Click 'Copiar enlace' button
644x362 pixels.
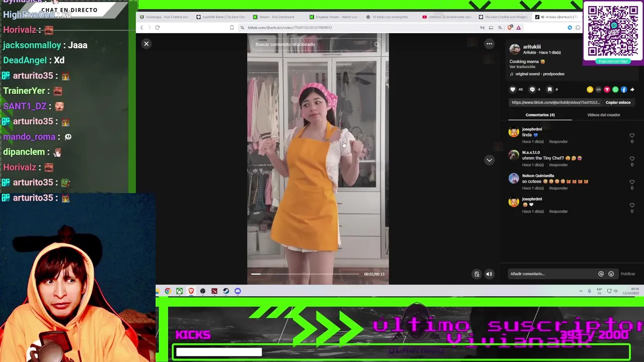[618, 103]
